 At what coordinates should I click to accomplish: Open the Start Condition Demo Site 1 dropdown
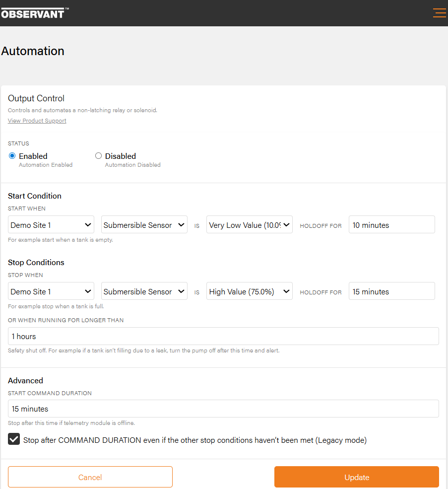51,225
